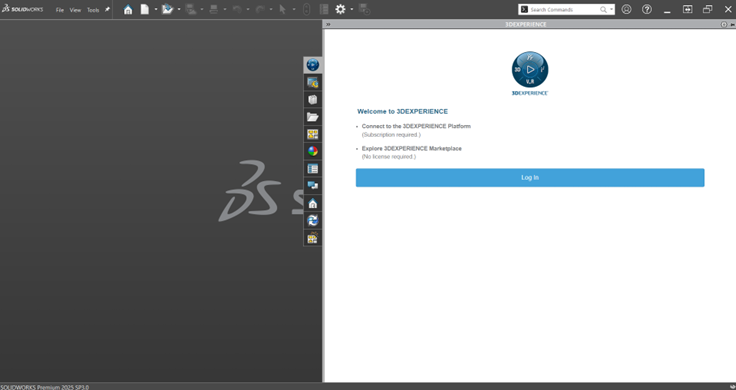Open the Tools menu
This screenshot has height=390, width=736.
point(93,10)
